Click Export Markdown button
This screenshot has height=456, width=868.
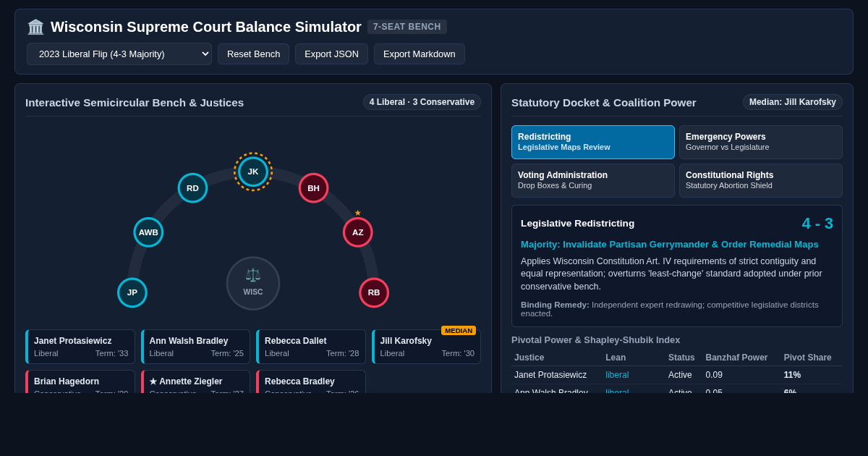click(420, 54)
